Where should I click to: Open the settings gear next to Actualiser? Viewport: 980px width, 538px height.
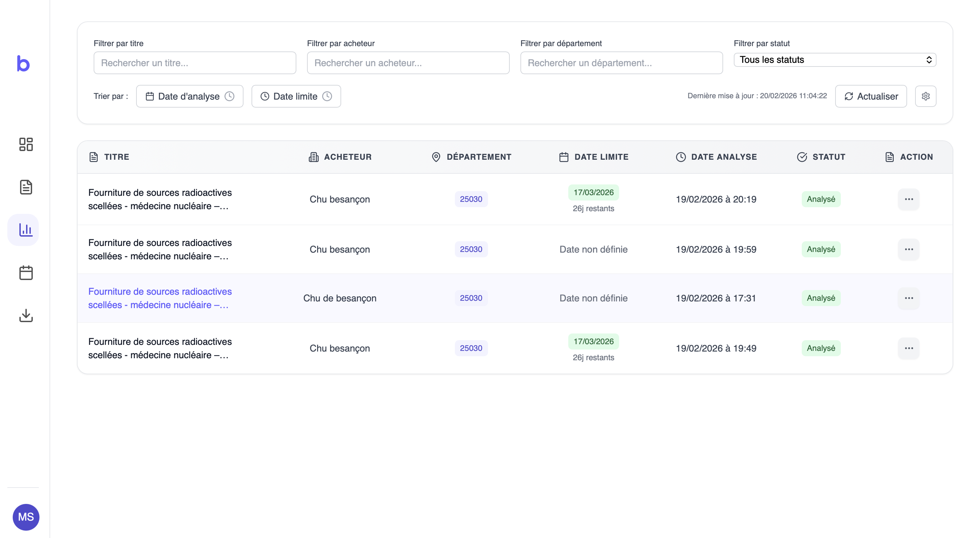(925, 96)
